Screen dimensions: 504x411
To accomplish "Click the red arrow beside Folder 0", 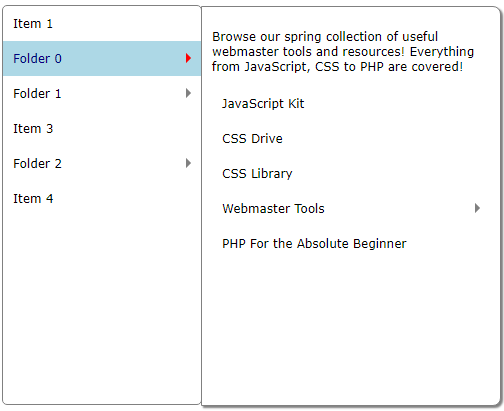I will click(188, 58).
